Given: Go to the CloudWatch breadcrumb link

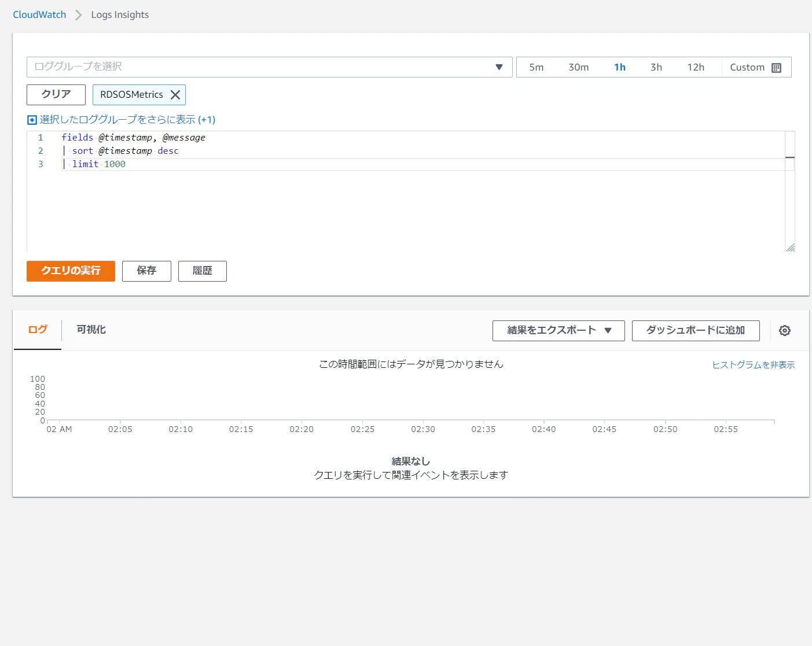Looking at the screenshot, I should (x=39, y=15).
